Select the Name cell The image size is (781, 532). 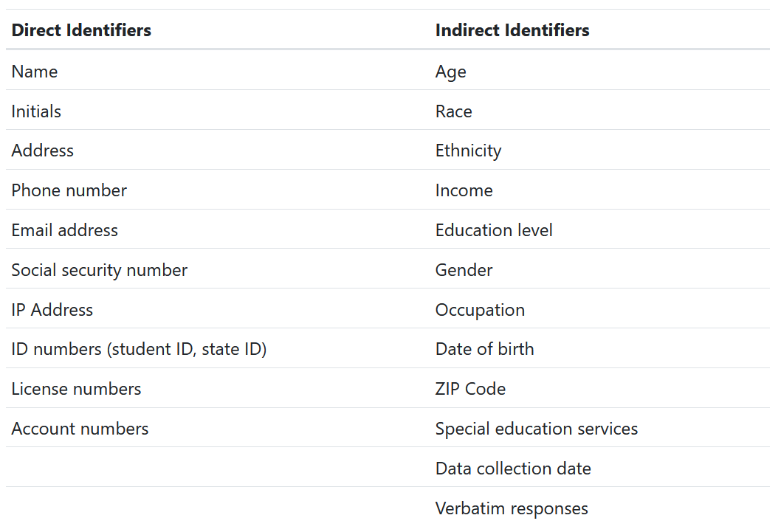click(35, 72)
